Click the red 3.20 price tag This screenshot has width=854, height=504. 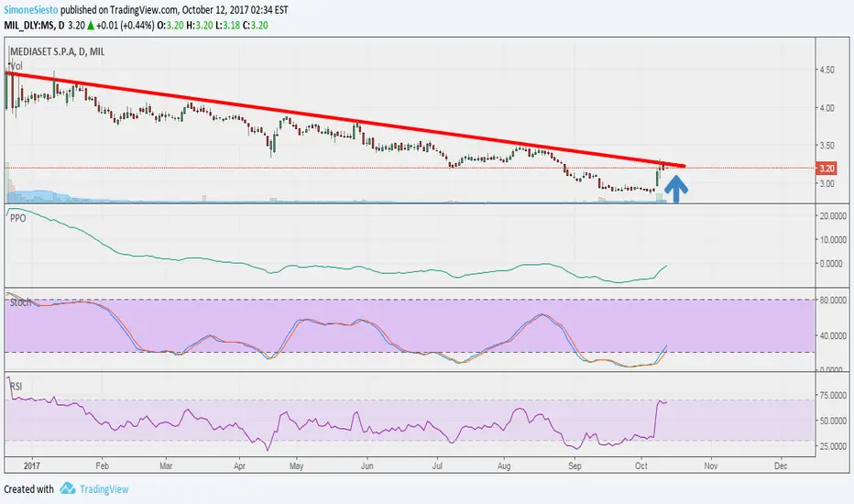pyautogui.click(x=827, y=169)
